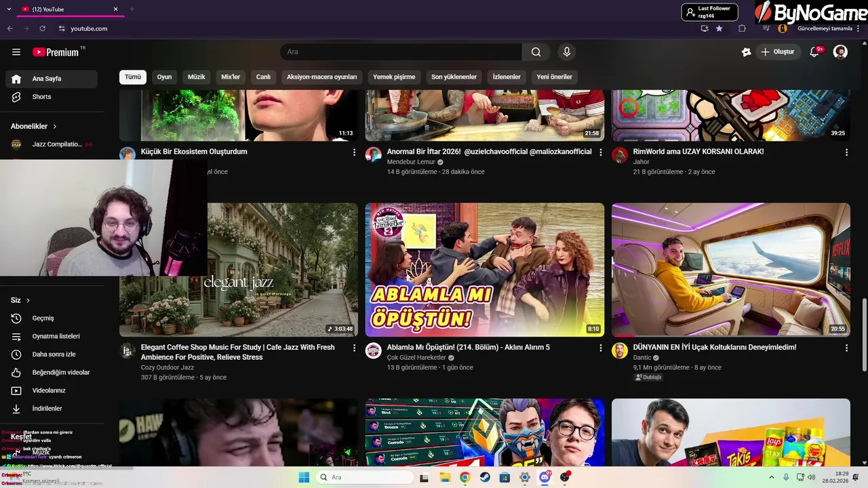Click the sparkle icon beside Oluştur

coord(747,52)
